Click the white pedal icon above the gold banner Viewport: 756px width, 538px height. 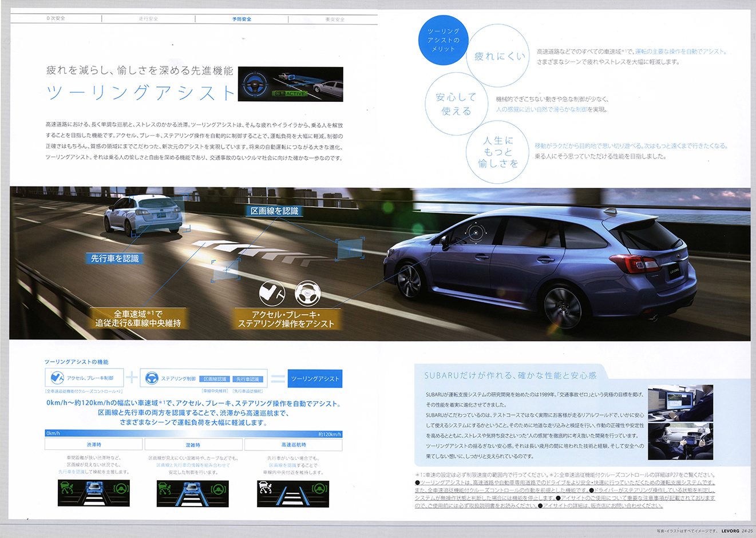pos(272,293)
